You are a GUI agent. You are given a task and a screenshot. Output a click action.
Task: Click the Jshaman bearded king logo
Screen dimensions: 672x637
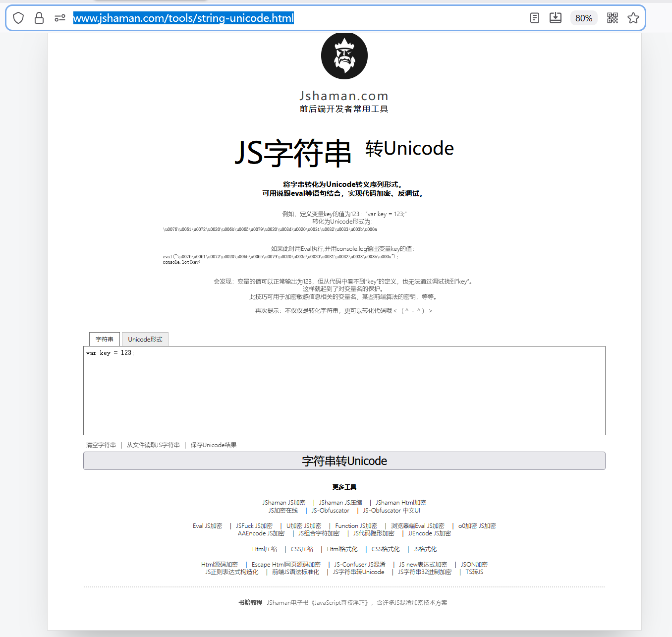pos(344,56)
